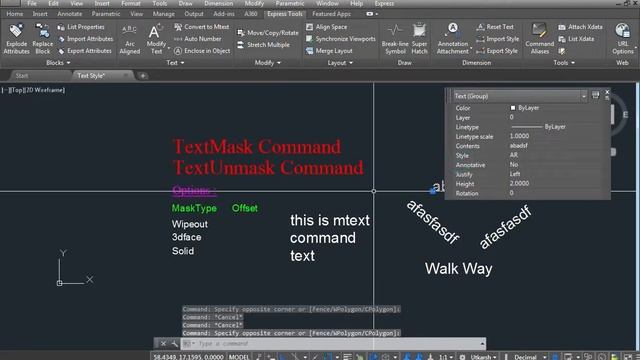The width and height of the screenshot is (640, 360).
Task: Switch to the Featured Apps tab
Action: click(331, 14)
